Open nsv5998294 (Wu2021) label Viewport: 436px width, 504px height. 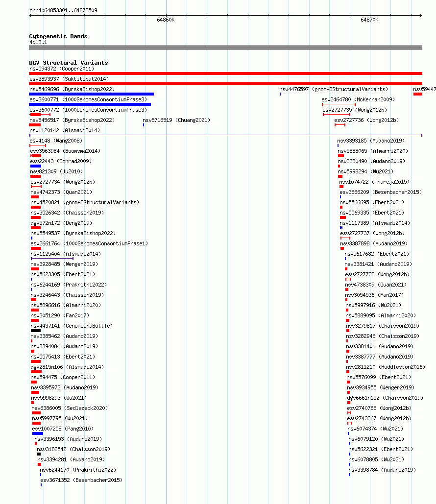click(365, 171)
